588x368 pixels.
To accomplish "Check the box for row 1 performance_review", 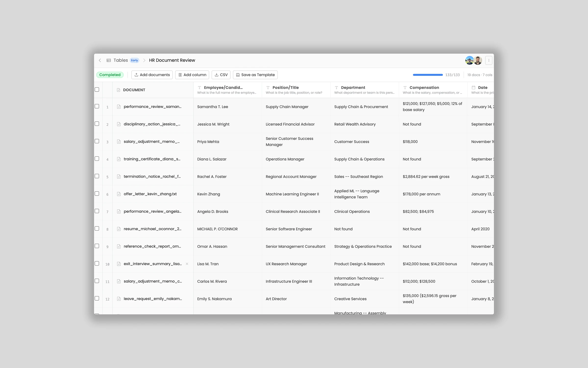I will (97, 106).
